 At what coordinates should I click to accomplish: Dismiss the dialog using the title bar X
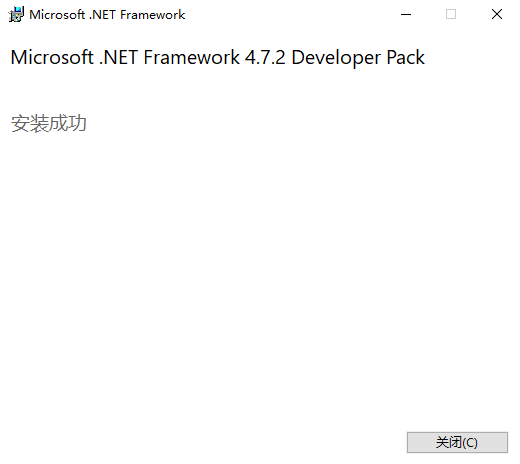pos(497,14)
